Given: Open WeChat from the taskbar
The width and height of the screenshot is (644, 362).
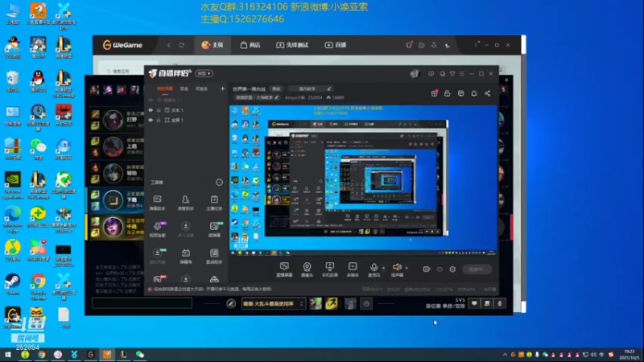Looking at the screenshot, I should [139, 355].
